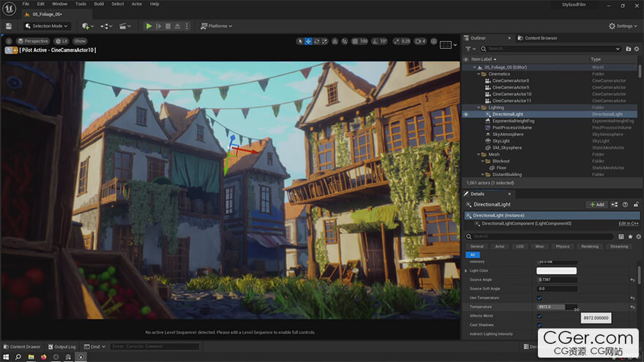
Task: Open Outliner settings gear
Action: 637,49
